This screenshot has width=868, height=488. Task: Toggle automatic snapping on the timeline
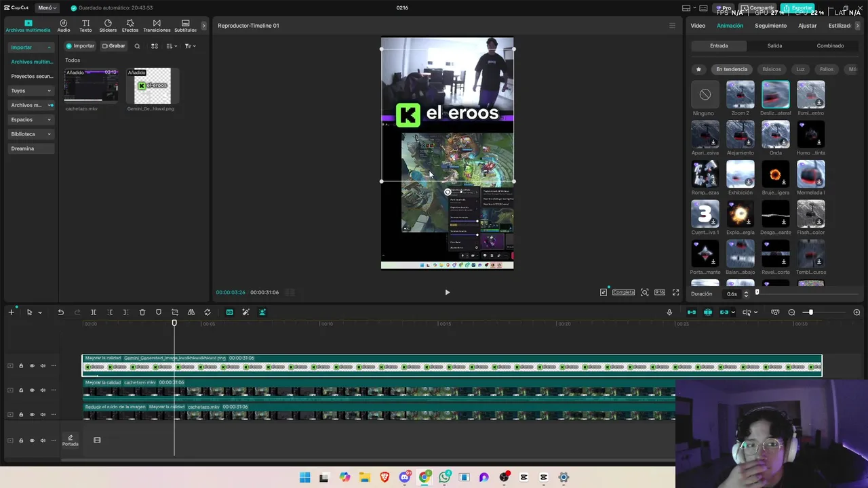point(708,312)
